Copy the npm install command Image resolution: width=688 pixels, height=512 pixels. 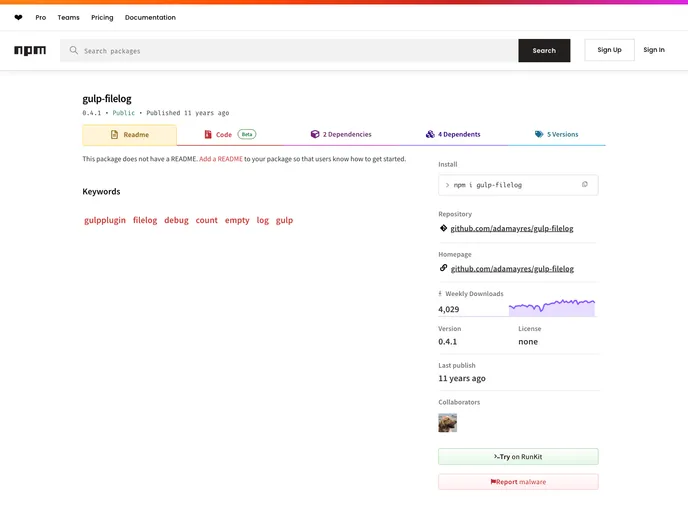pos(584,185)
